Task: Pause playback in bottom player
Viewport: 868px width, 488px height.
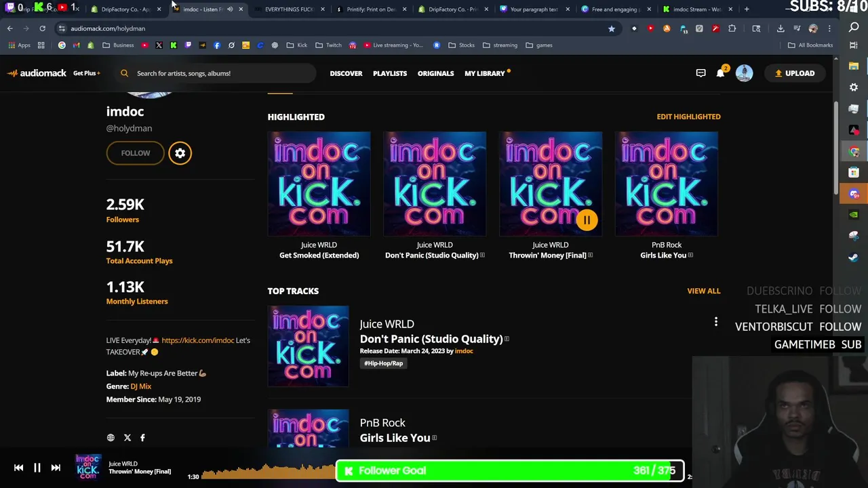Action: click(37, 468)
